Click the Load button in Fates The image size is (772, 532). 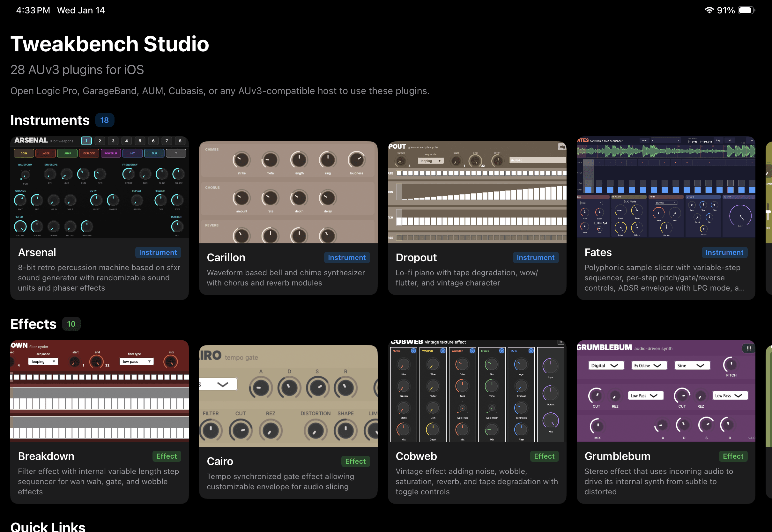pos(645,141)
